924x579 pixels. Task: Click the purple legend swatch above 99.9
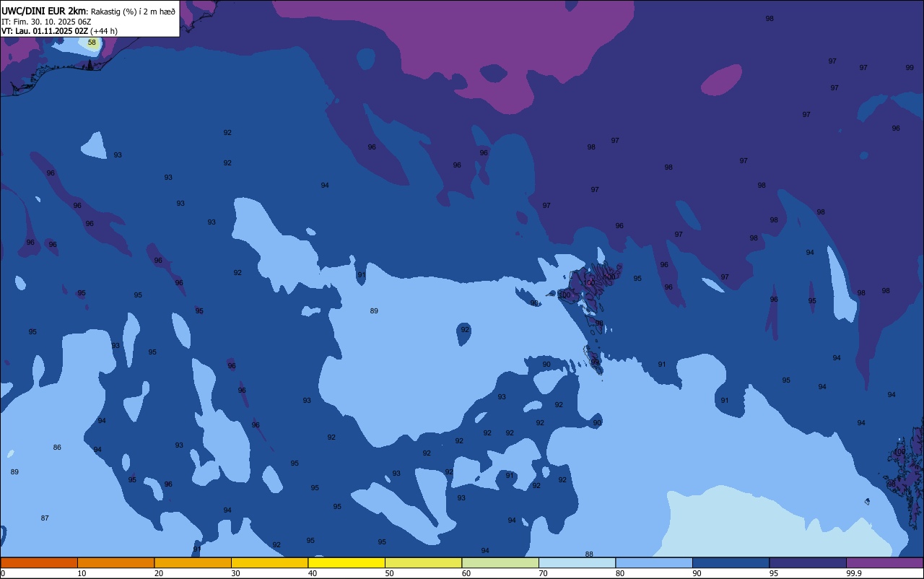tap(884, 562)
